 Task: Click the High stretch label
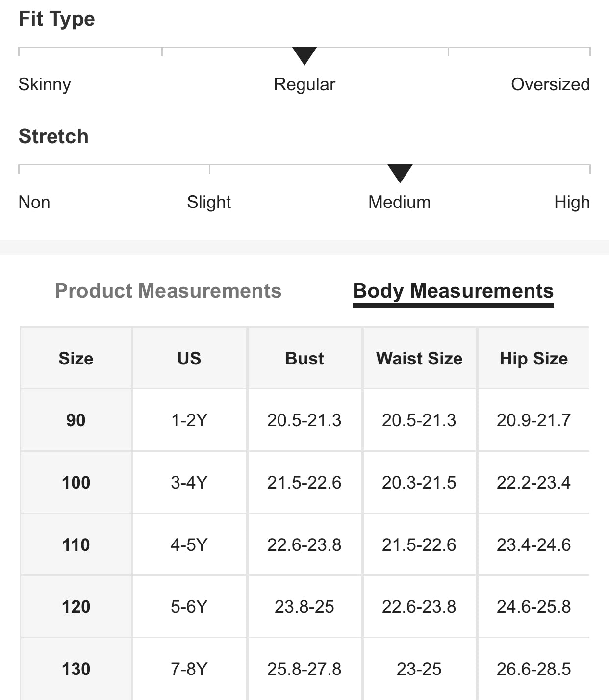click(x=572, y=202)
